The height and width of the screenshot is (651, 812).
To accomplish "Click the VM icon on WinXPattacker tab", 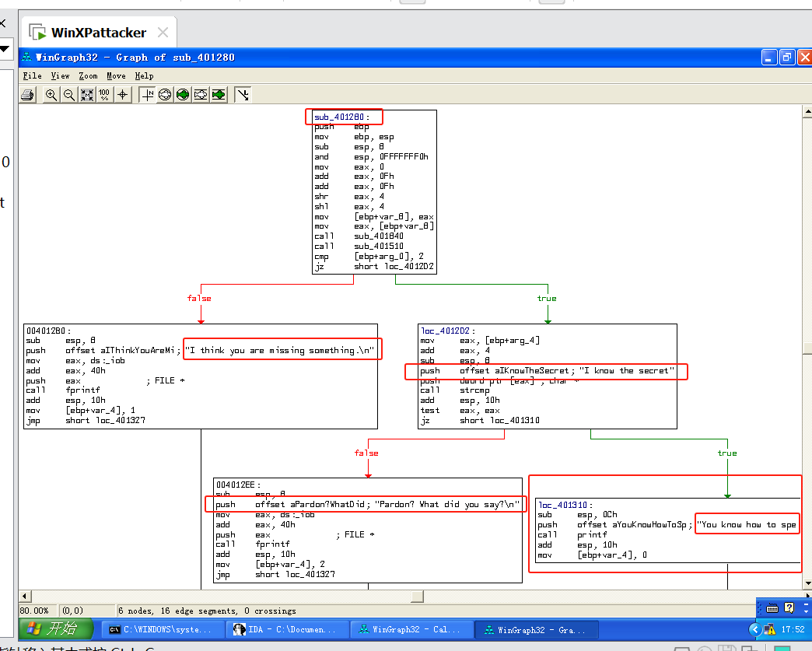I will pyautogui.click(x=37, y=32).
